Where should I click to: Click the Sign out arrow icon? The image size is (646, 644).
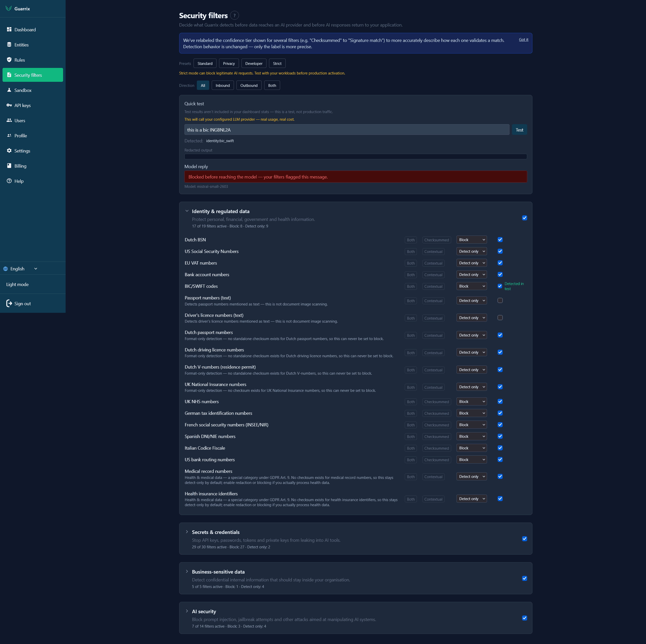coord(9,303)
